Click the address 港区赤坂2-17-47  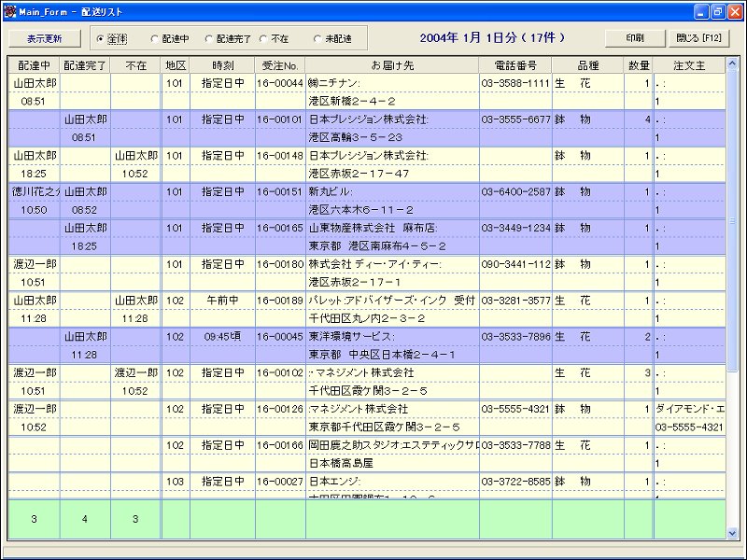click(359, 174)
